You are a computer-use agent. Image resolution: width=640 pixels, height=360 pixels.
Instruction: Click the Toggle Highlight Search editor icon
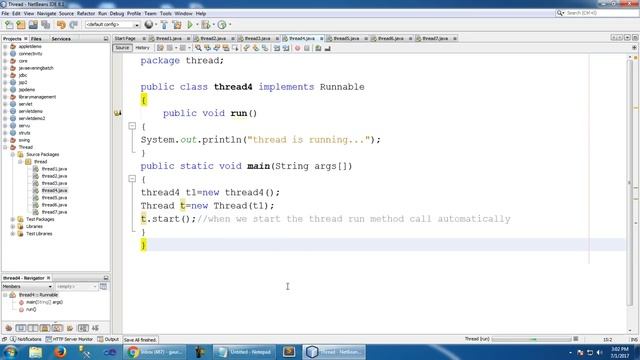226,48
